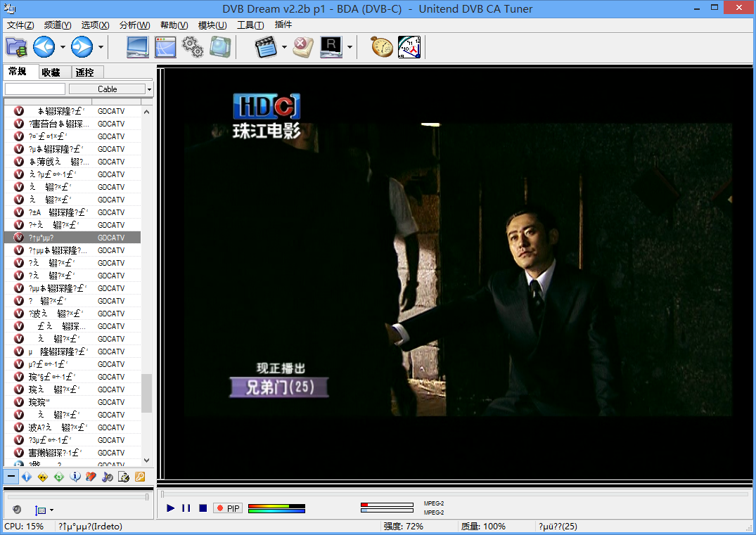
Task: Click the 质量: 100% status text
Action: [x=483, y=527]
